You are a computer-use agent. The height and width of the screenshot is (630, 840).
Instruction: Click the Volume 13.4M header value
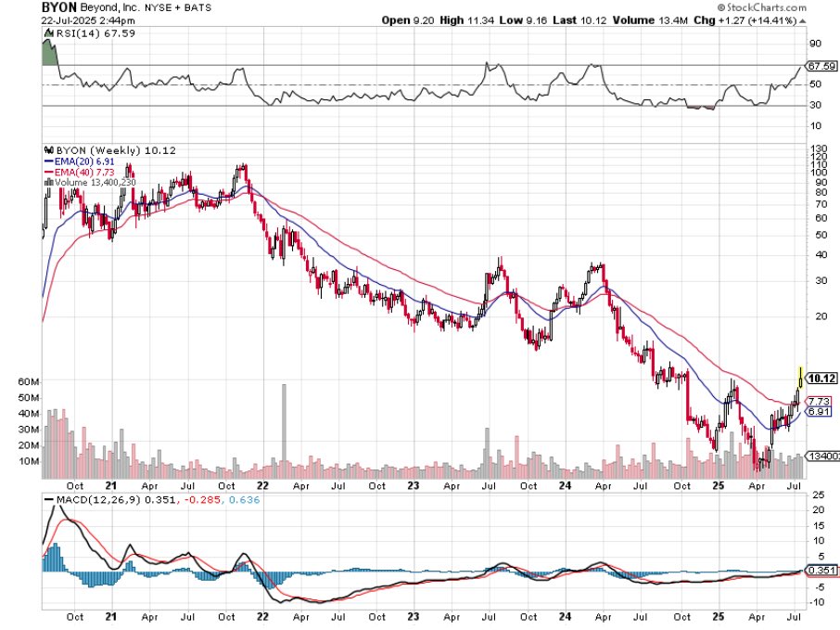point(650,20)
